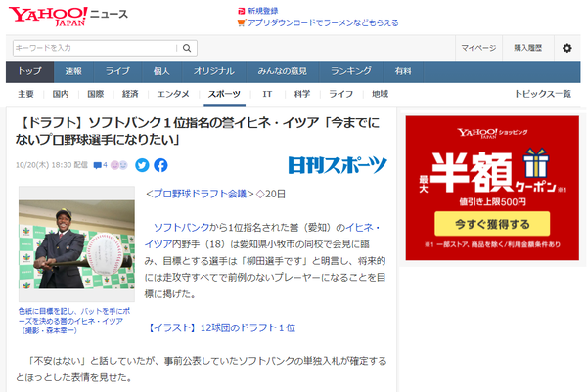The height and width of the screenshot is (392, 587).
Task: Open settings with the gear icon
Action: pyautogui.click(x=566, y=48)
